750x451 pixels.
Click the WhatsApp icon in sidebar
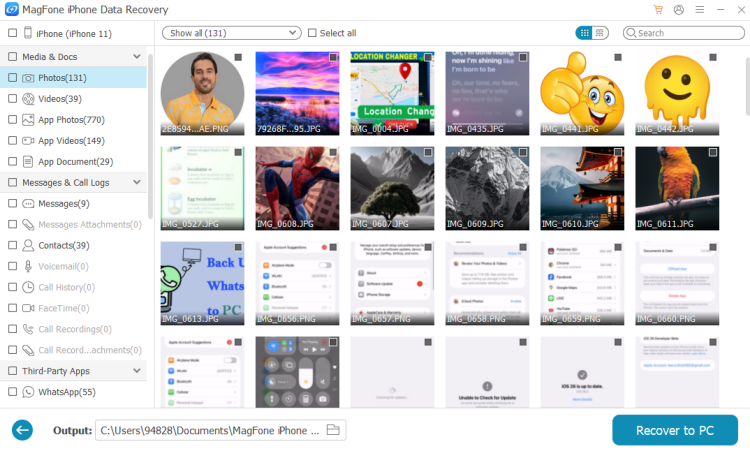point(28,392)
